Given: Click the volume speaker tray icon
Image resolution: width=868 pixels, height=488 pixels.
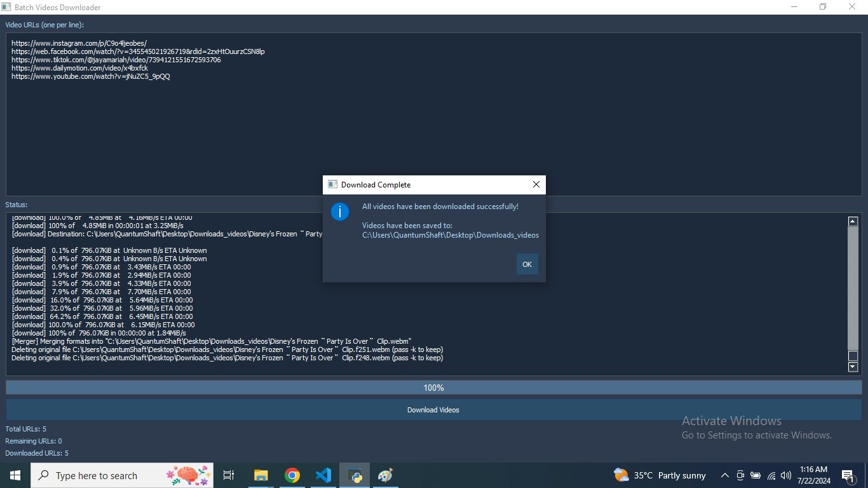Looking at the screenshot, I should 786,475.
